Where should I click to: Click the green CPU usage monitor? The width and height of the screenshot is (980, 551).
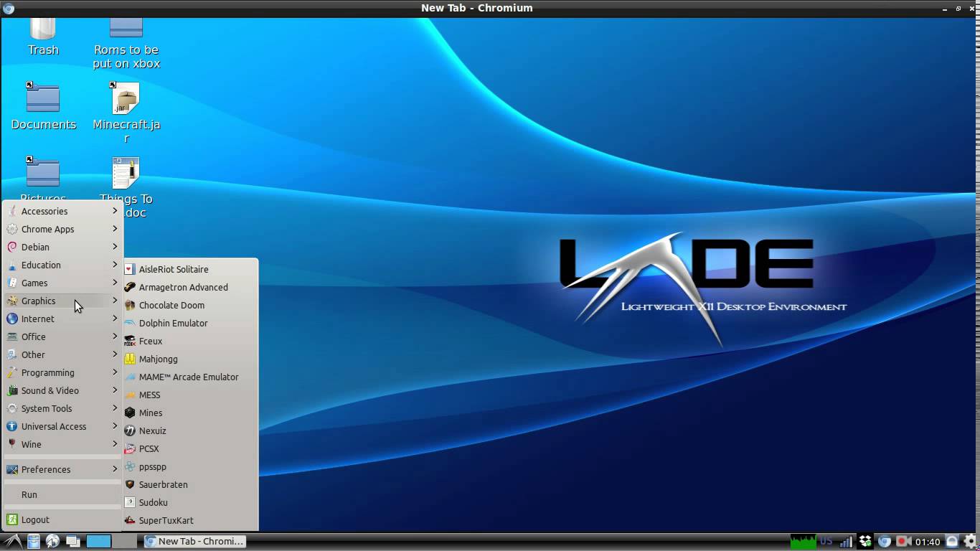point(803,542)
